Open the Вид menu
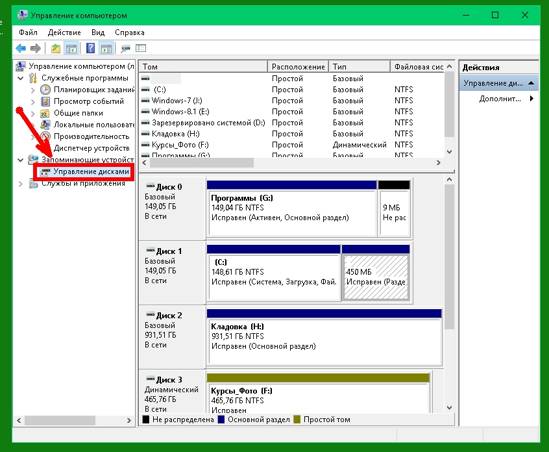549x452 pixels. click(x=98, y=33)
